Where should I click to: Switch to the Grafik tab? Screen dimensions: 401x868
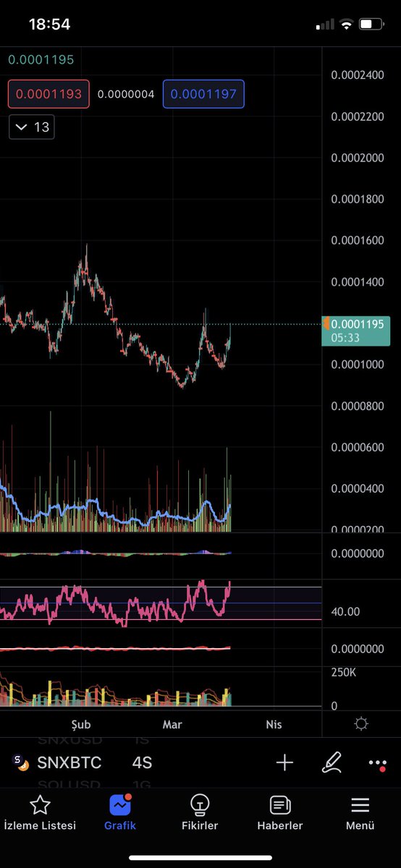click(x=119, y=812)
